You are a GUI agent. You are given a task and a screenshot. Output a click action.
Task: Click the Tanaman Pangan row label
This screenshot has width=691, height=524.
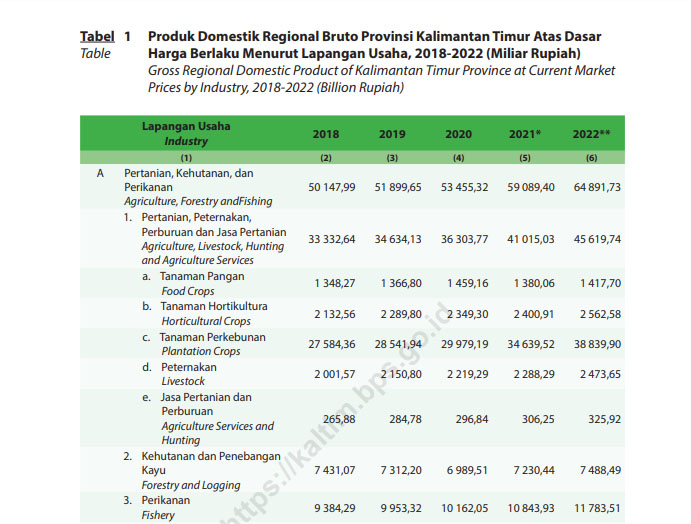202,276
